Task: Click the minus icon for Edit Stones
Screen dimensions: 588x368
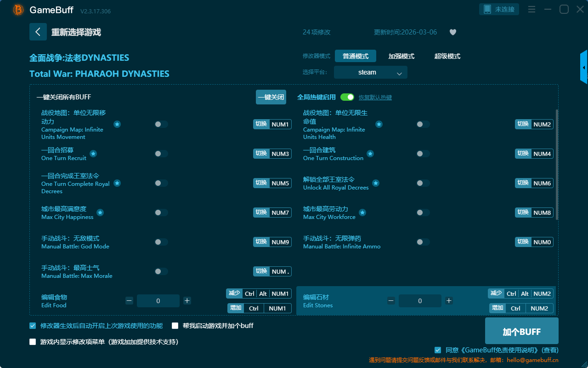Action: [x=391, y=301]
